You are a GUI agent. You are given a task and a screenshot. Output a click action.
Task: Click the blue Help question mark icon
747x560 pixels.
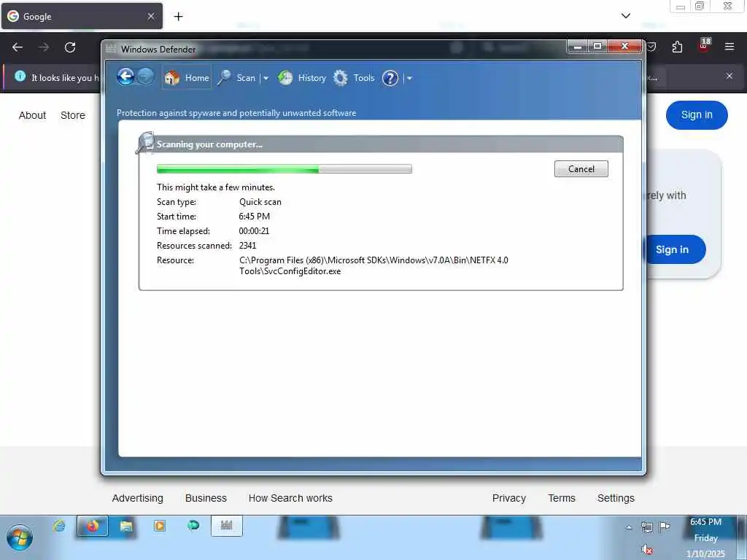coord(390,78)
